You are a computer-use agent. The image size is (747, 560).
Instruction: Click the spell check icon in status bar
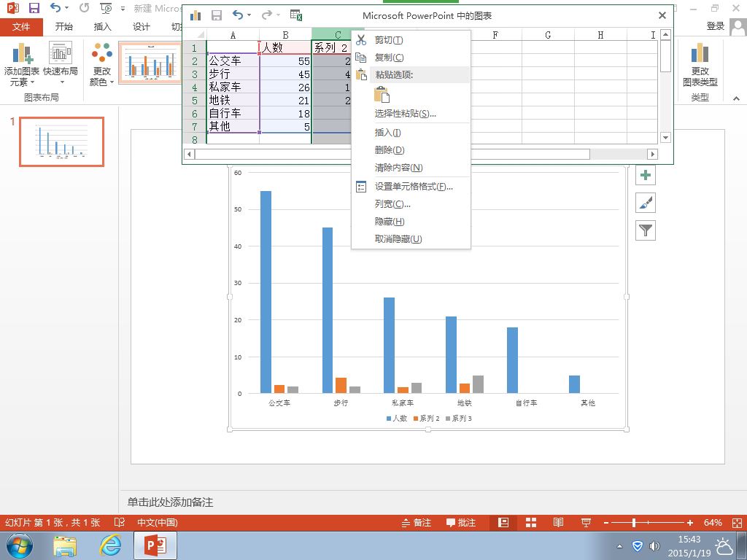(120, 522)
